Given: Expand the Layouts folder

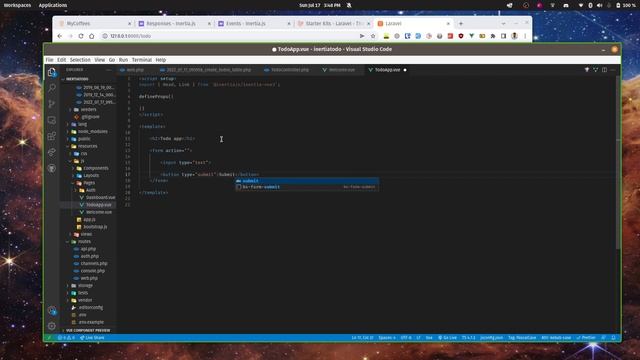Looking at the screenshot, I should click(91, 176).
